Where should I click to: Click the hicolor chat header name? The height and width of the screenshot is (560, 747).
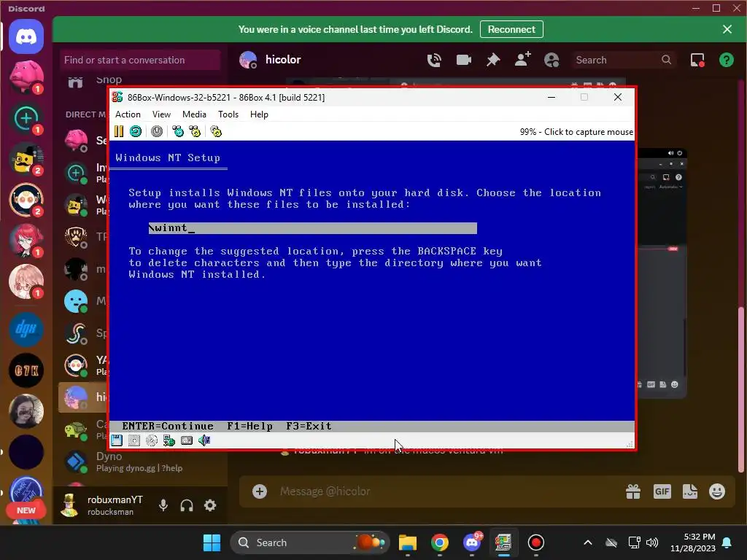[x=283, y=60]
